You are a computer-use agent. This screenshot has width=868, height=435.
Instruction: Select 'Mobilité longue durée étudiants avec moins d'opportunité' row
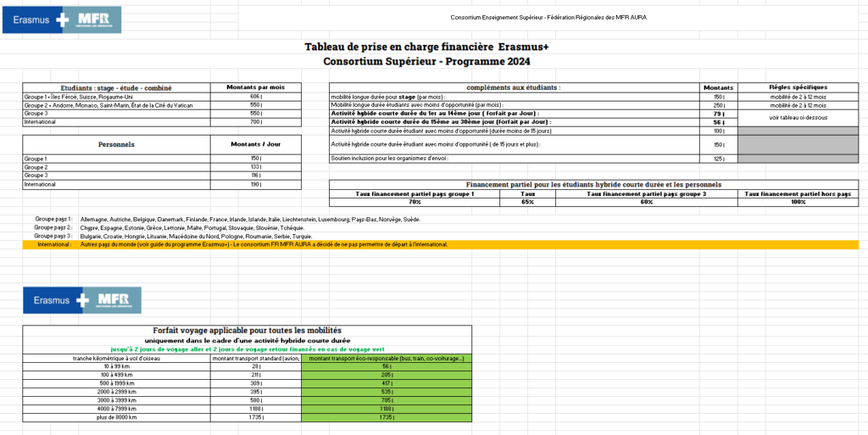coord(514,105)
